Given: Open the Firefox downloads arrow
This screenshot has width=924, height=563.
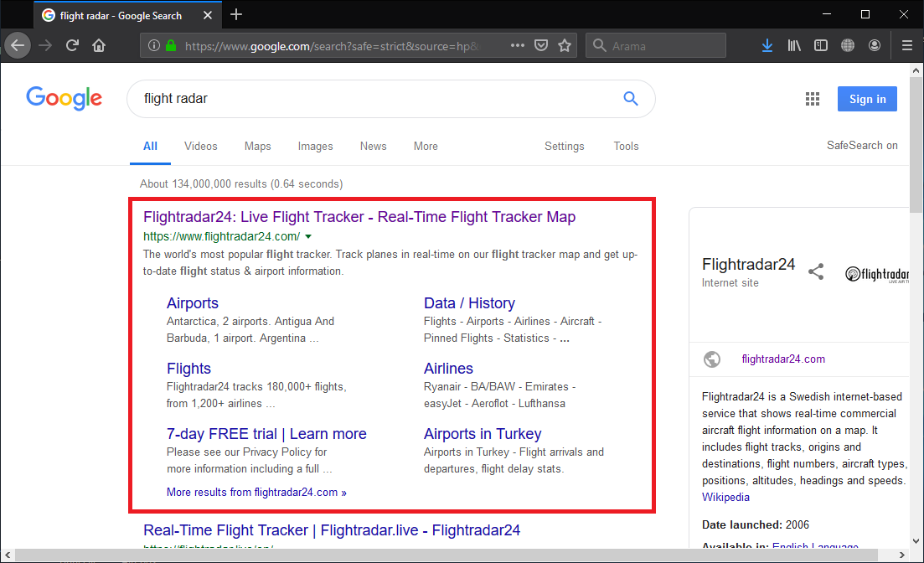Looking at the screenshot, I should [767, 46].
